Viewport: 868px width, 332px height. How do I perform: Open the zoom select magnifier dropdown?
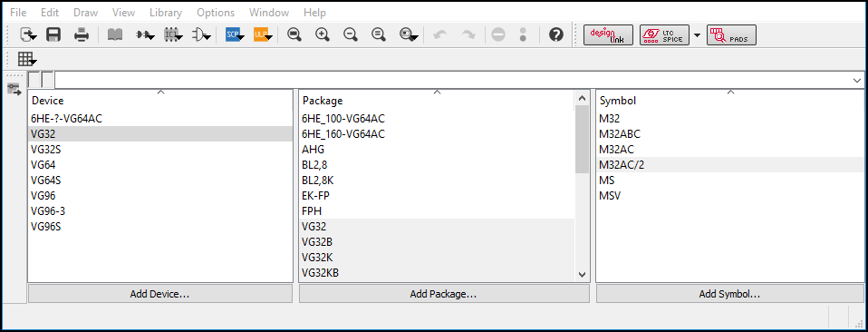[409, 34]
